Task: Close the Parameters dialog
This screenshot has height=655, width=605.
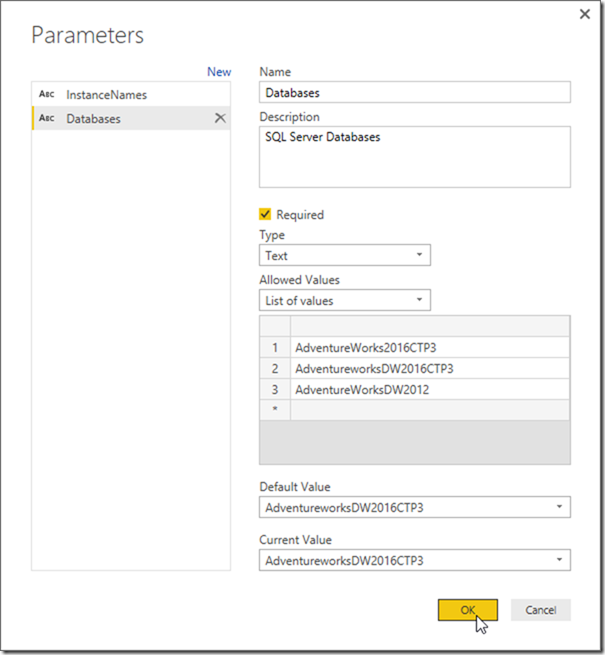Action: click(585, 14)
